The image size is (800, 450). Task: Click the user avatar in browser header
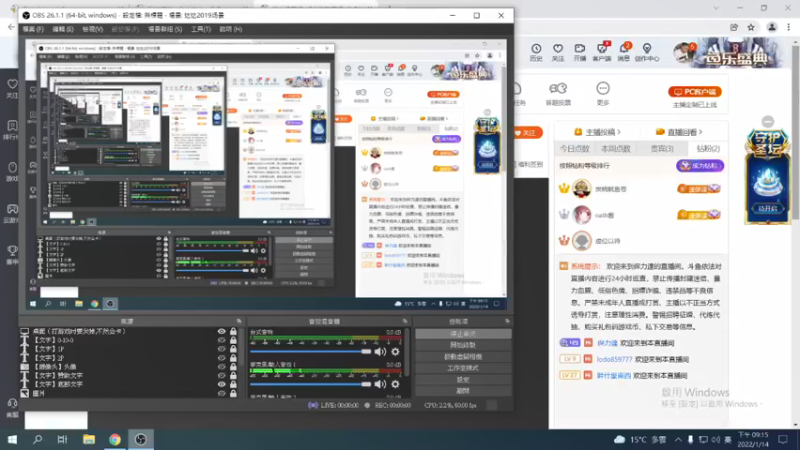pos(684,53)
